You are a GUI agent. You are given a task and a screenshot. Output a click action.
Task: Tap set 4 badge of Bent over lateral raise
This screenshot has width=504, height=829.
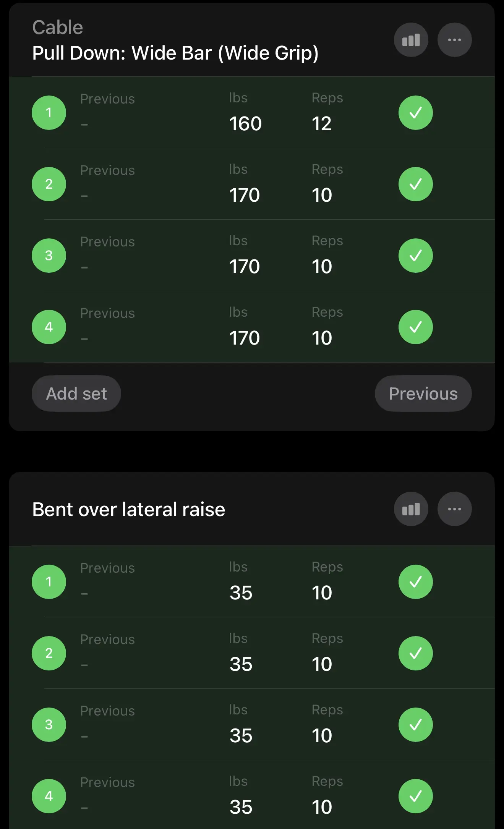[49, 796]
